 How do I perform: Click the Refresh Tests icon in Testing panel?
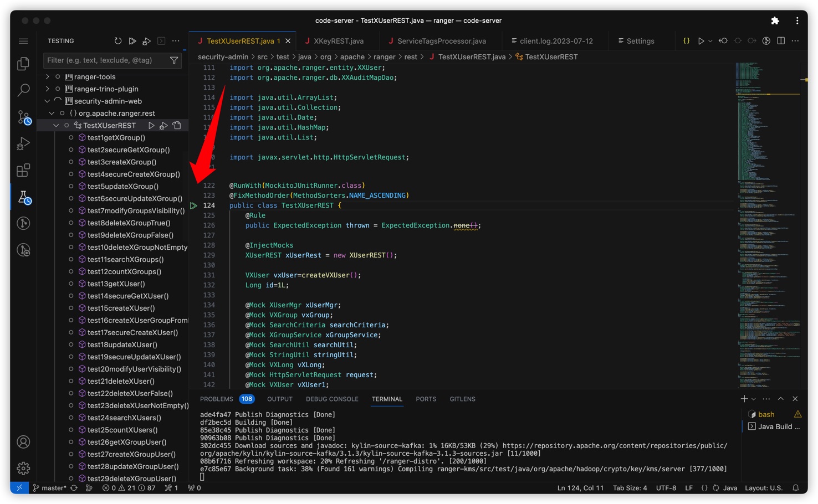click(117, 41)
